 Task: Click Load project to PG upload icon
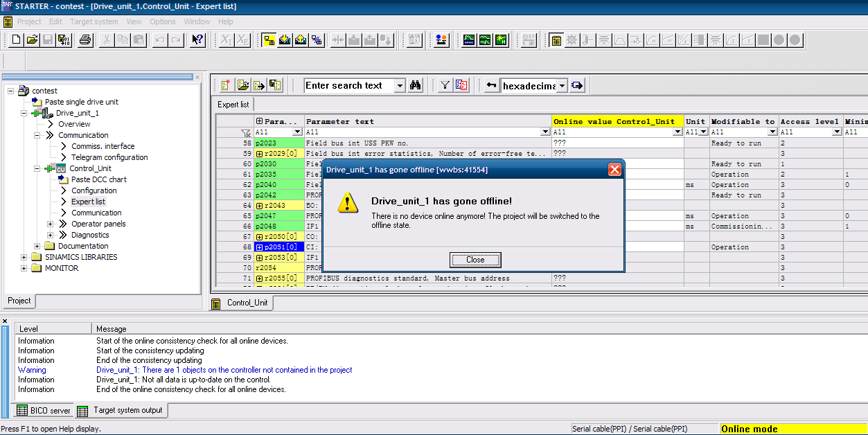[x=300, y=40]
